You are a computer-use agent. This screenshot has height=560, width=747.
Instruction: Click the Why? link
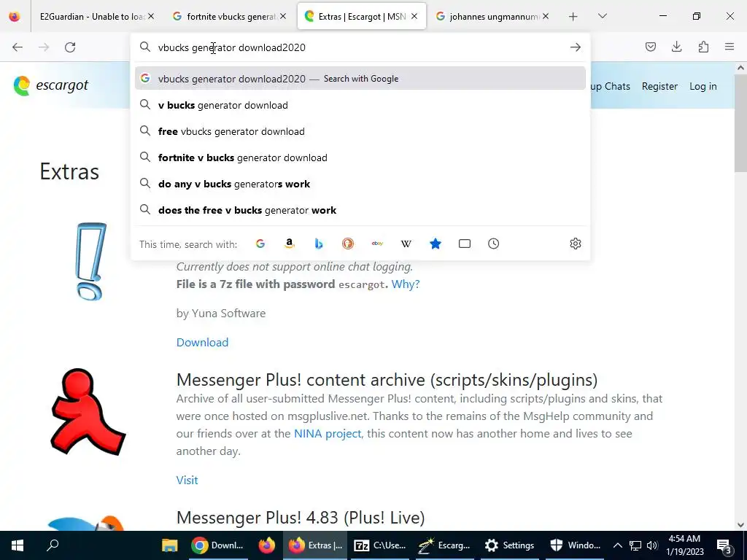(406, 284)
